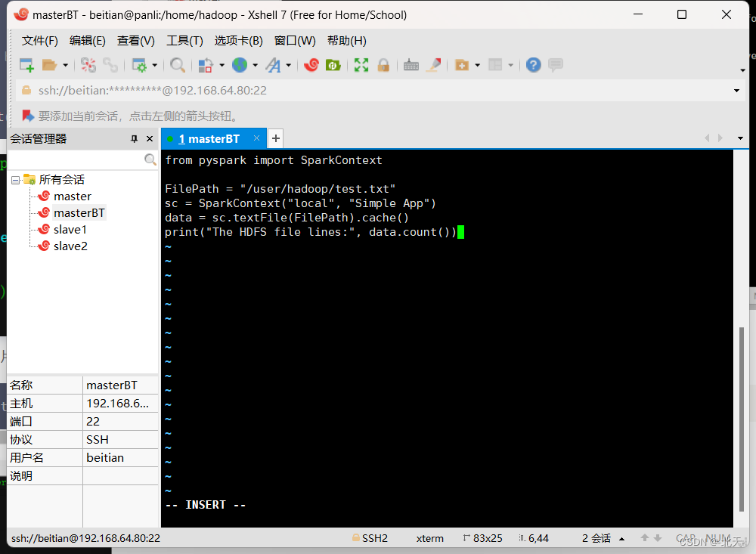Image resolution: width=756 pixels, height=554 pixels.
Task: Click the speech bubble feedback icon
Action: coord(556,64)
